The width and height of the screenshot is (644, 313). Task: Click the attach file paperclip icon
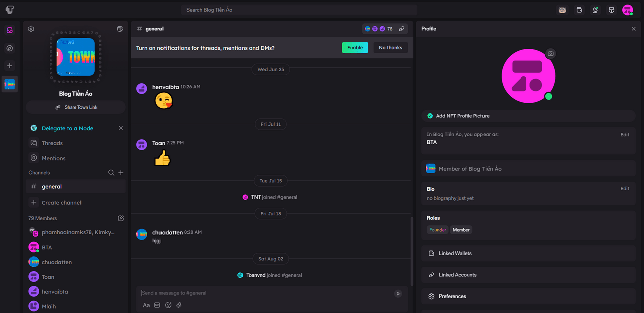coord(179,305)
